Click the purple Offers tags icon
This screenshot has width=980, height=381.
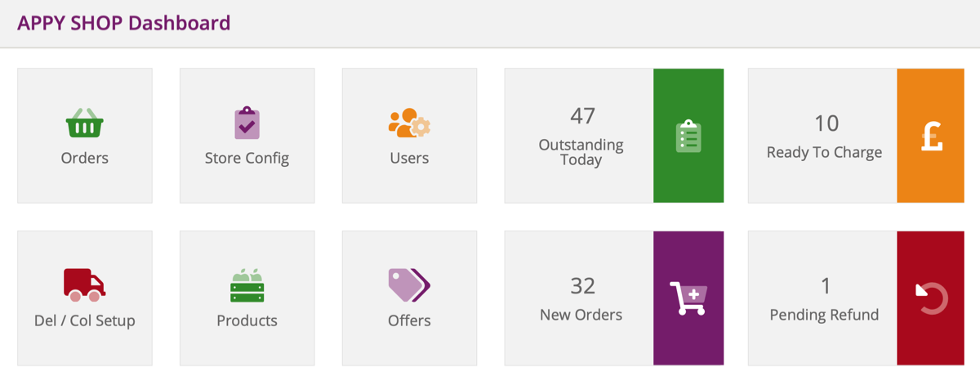coord(409,285)
